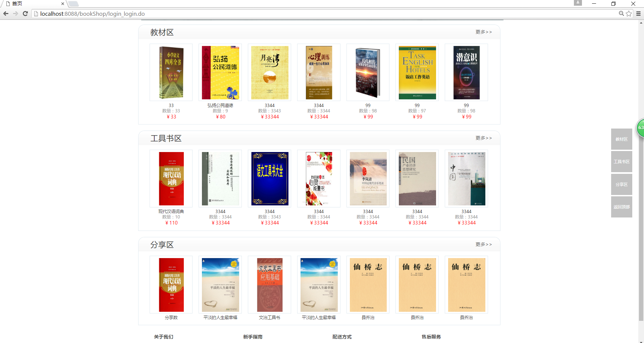The image size is (644, 343).
Task: Click the scrollbar up arrow
Action: click(x=641, y=23)
